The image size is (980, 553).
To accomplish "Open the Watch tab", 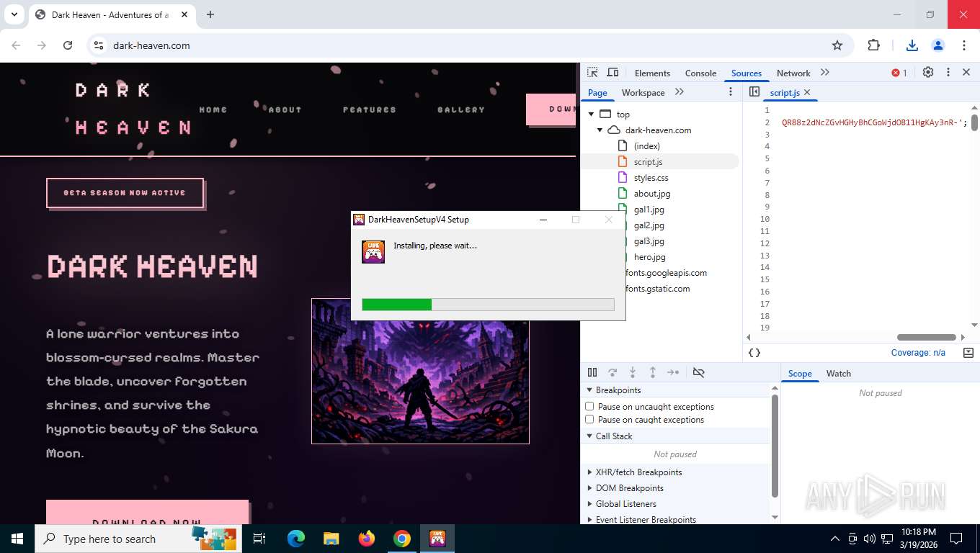I will click(838, 373).
